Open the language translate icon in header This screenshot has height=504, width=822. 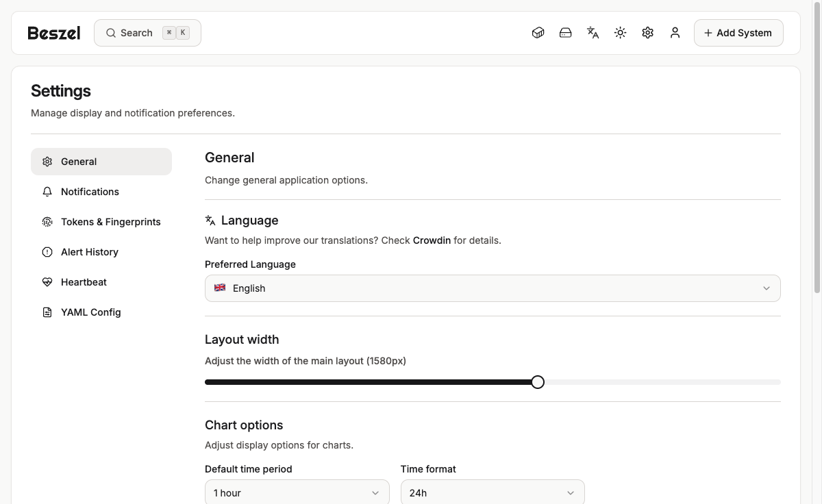click(x=593, y=33)
